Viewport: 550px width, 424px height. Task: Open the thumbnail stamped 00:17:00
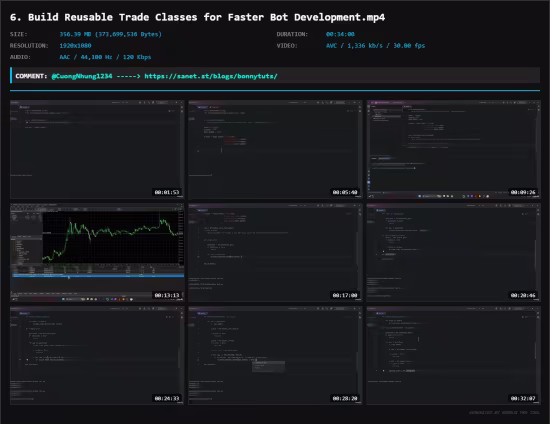click(x=275, y=253)
